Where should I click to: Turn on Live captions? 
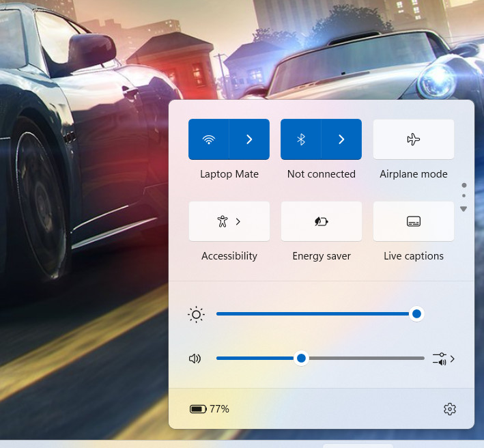pyautogui.click(x=414, y=221)
